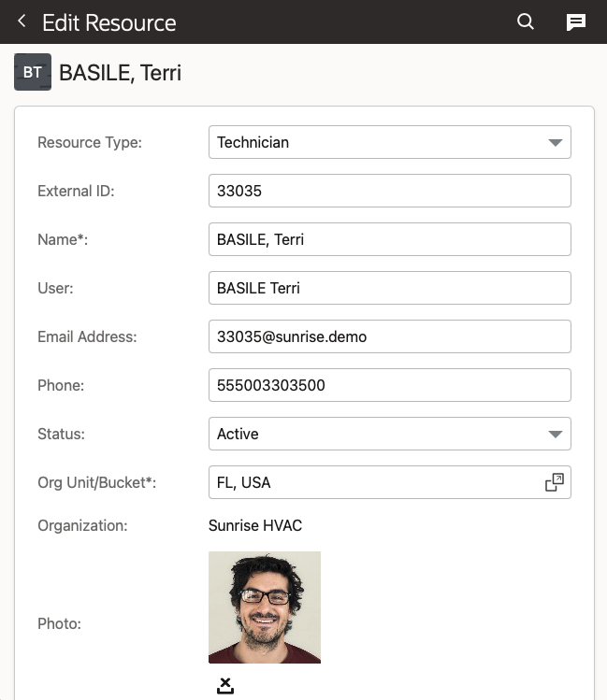Screen dimensions: 607x700
Task: Open Org Unit/Bucket picker icon
Action: point(555,482)
